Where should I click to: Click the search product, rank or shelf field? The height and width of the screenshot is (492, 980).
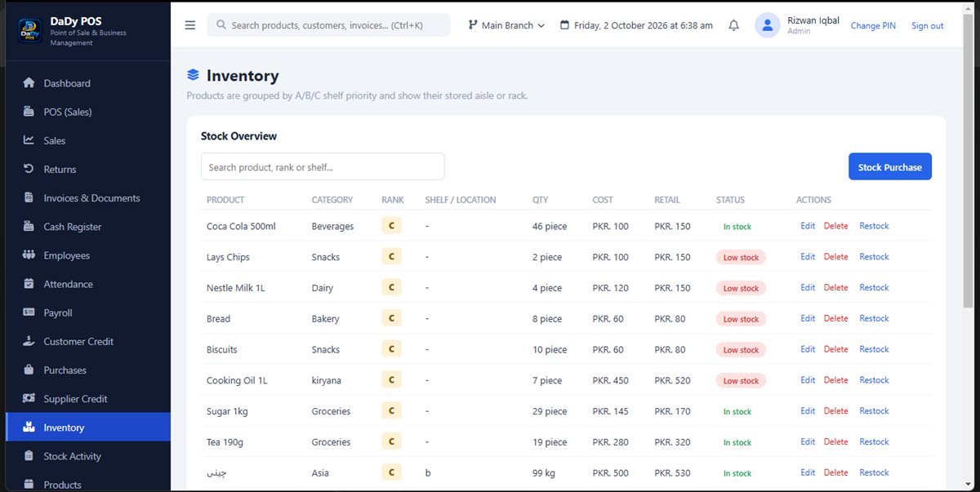(323, 166)
